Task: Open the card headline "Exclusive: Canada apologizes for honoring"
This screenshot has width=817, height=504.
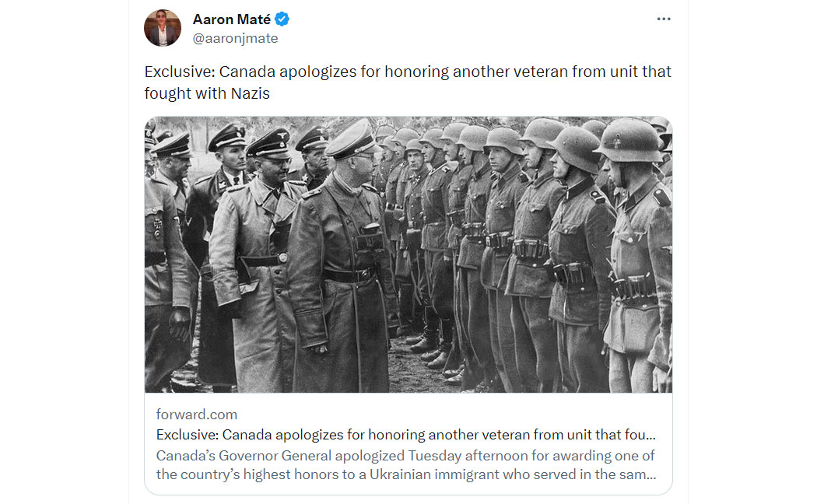Action: click(x=405, y=435)
